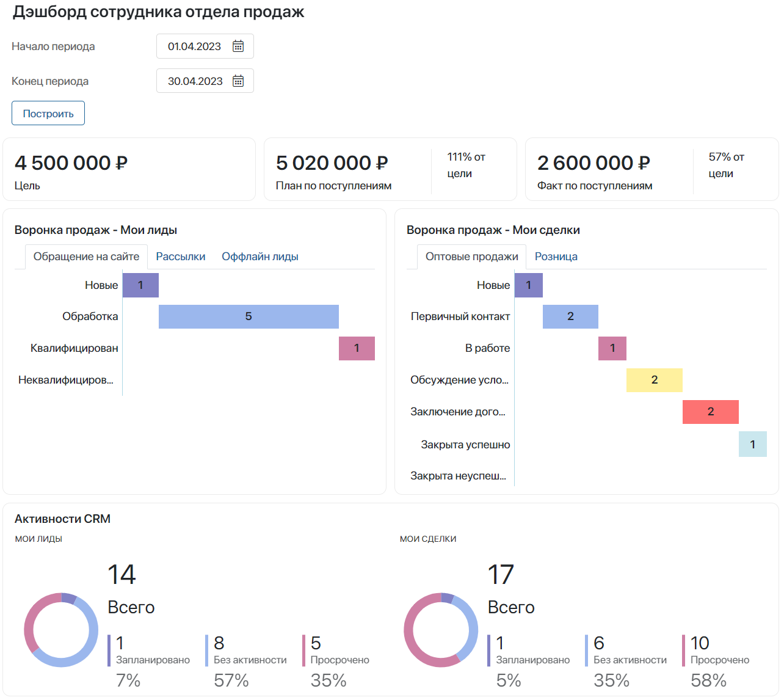Click Запланировано 7% stat under Мои лиды
Viewport: 784px width, 700px height.
[x=149, y=662]
